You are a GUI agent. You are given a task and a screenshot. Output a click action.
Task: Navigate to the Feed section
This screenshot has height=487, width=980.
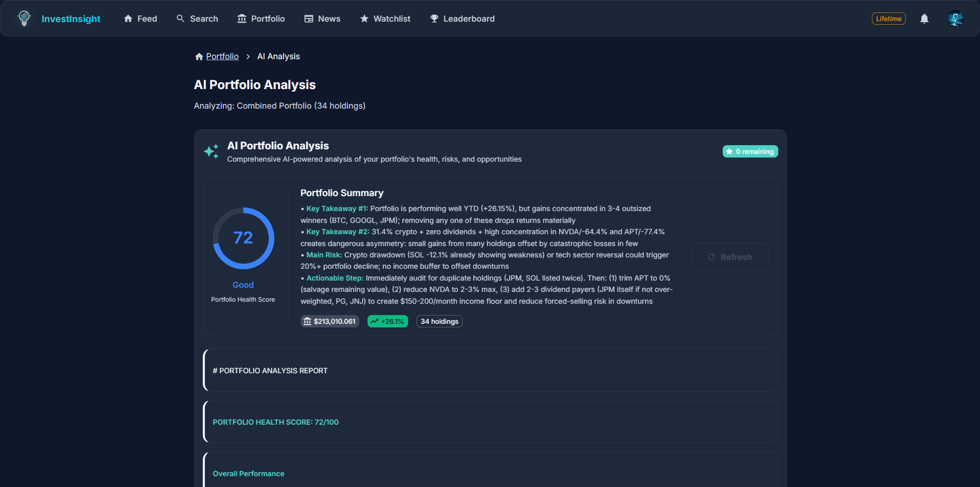pos(140,19)
